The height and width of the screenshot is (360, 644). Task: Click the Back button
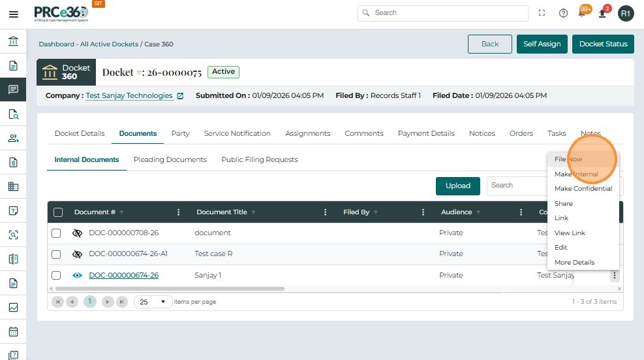[x=489, y=44]
